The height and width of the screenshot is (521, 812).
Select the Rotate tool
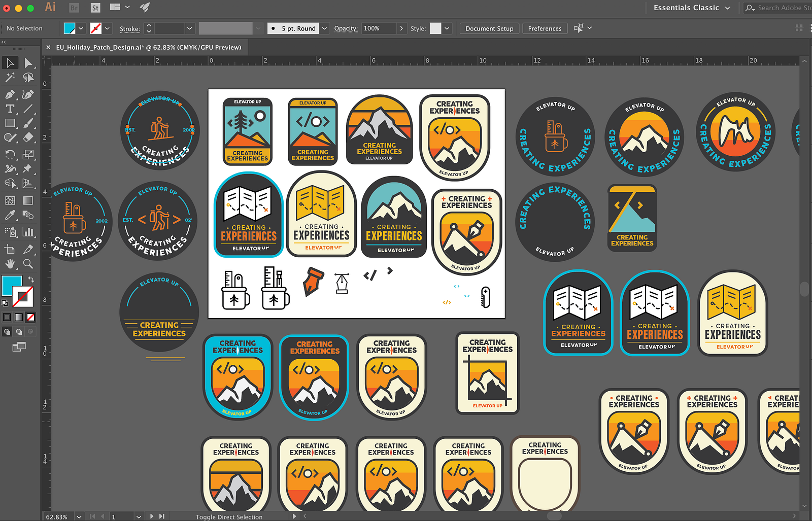tap(10, 154)
